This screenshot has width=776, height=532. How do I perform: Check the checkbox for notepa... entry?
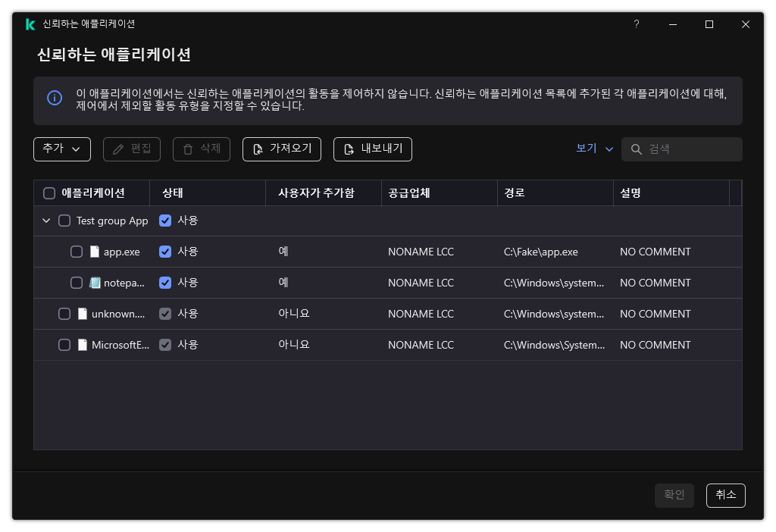[77, 282]
